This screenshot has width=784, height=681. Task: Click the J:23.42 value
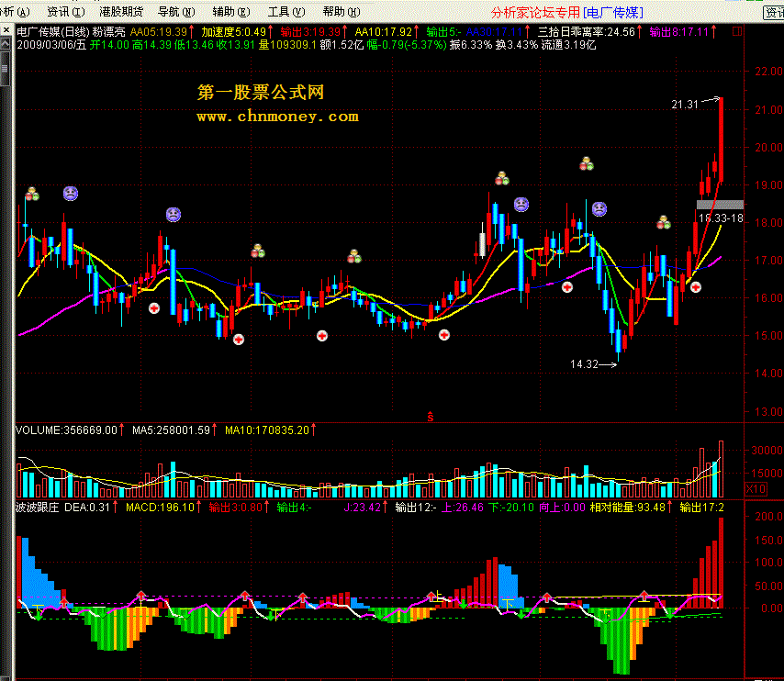363,507
